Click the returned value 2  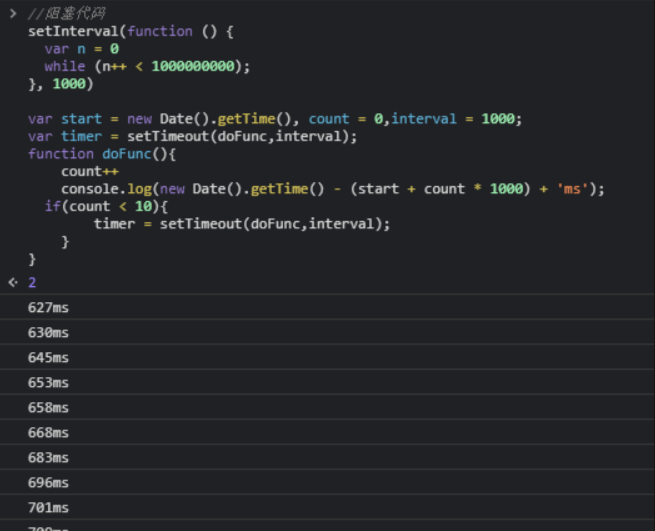tap(32, 283)
